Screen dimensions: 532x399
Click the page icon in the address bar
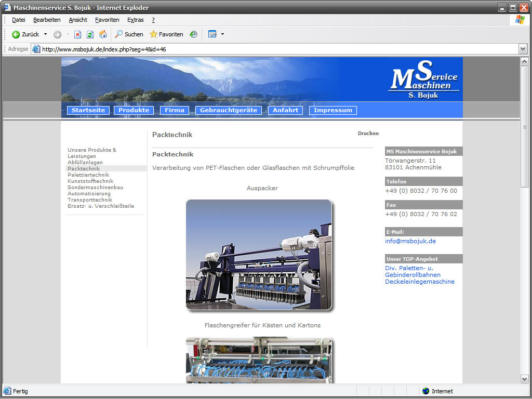[36, 49]
